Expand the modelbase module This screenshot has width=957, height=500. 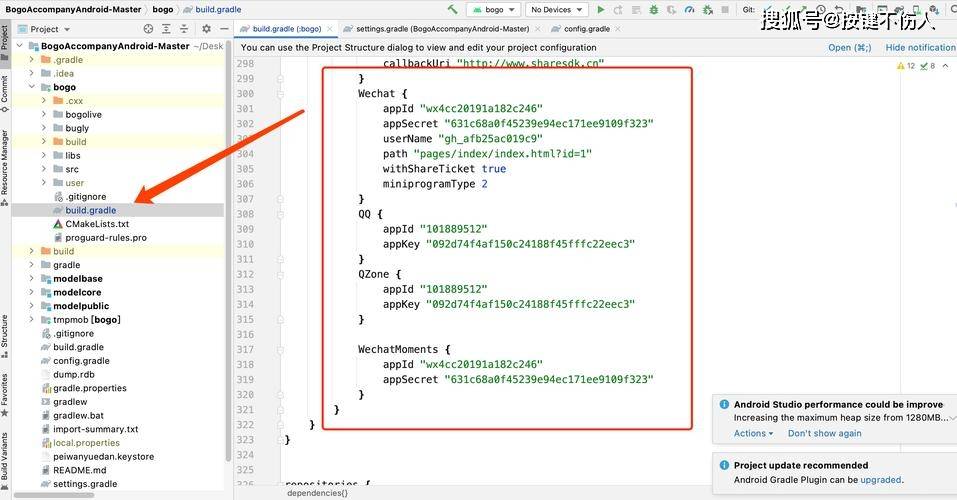click(32, 278)
